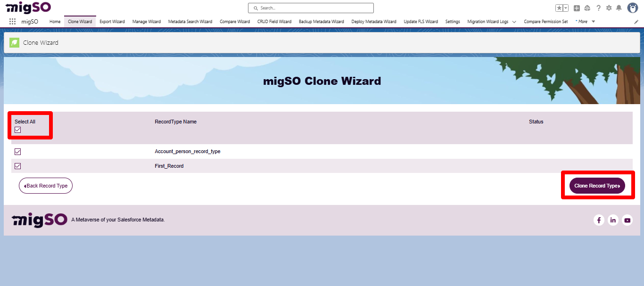Open the Deploy Metadata Wizard tab
Image resolution: width=644 pixels, height=286 pixels.
pos(374,22)
